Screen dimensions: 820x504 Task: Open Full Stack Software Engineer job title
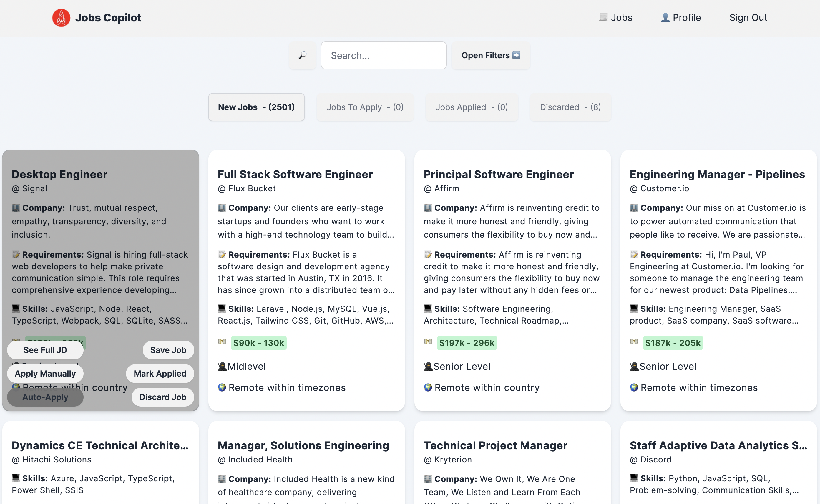pyautogui.click(x=295, y=174)
